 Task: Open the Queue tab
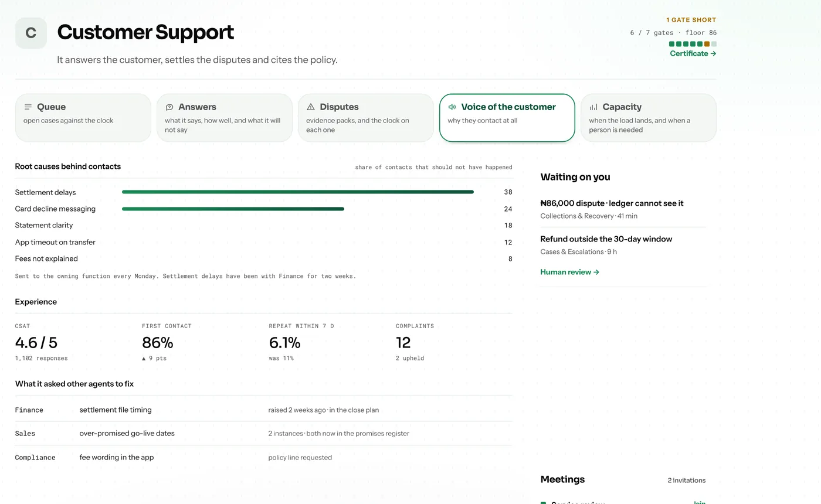pyautogui.click(x=83, y=118)
